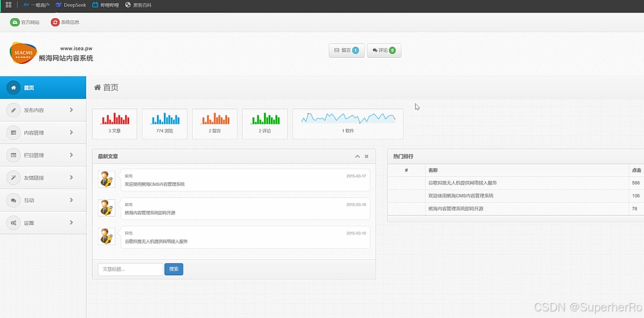The image size is (644, 318).
Task: Expand the 友情链接 chevron
Action: tap(71, 178)
